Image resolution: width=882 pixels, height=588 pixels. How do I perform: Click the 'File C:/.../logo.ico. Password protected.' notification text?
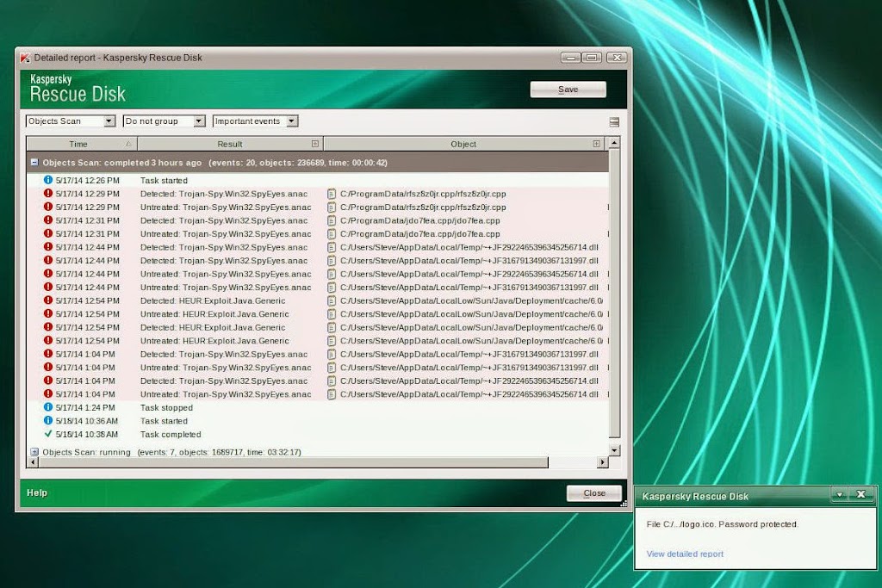tap(723, 524)
